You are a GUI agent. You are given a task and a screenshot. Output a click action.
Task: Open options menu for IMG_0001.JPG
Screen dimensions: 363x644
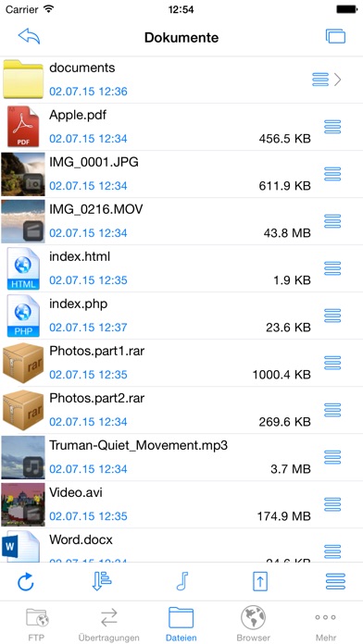coord(332,174)
